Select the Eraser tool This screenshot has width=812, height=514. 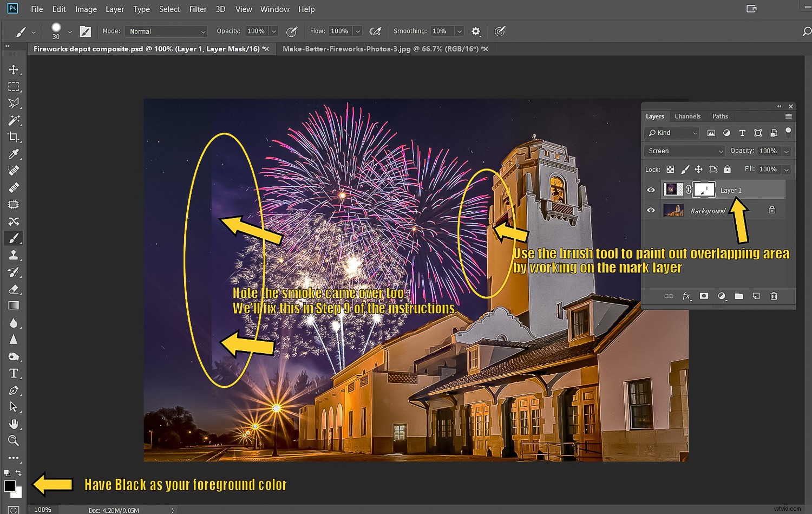click(x=14, y=289)
